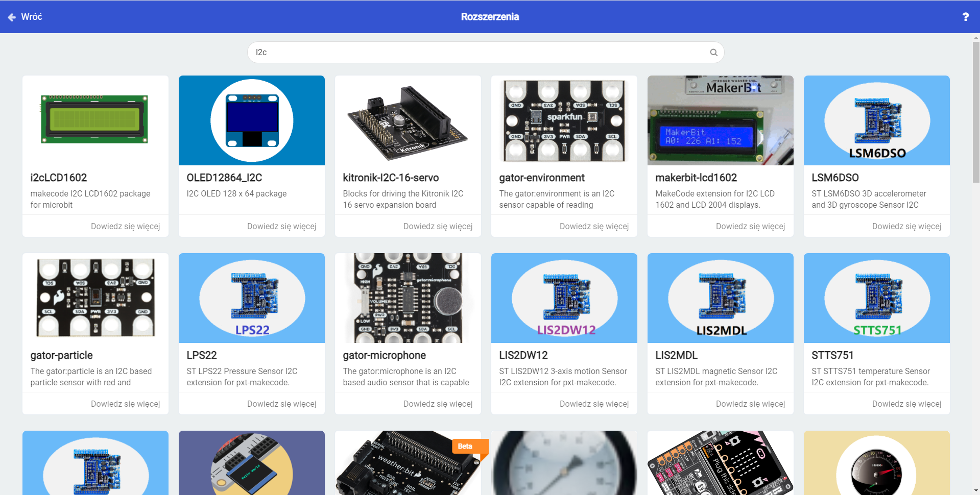Open Dowiedz się więcej for gator-environment
Viewport: 980px width, 495px height.
point(594,226)
